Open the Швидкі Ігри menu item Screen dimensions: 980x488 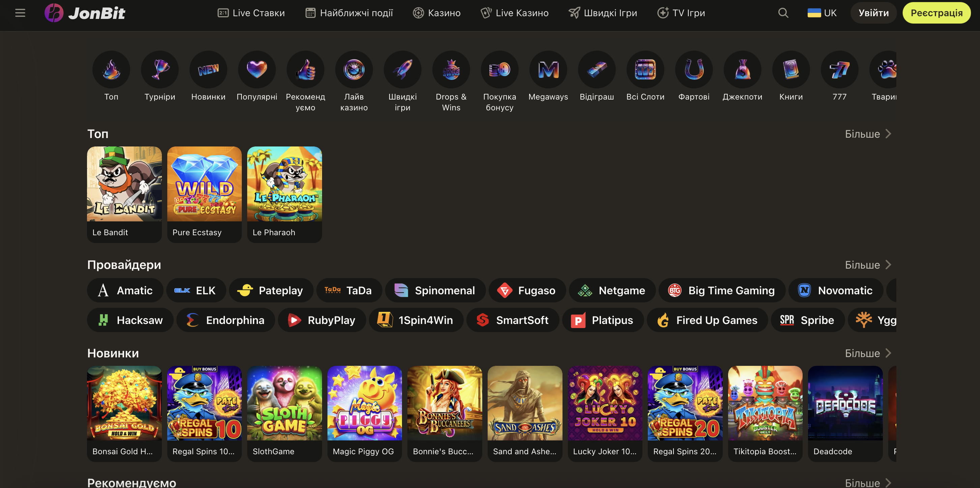603,13
